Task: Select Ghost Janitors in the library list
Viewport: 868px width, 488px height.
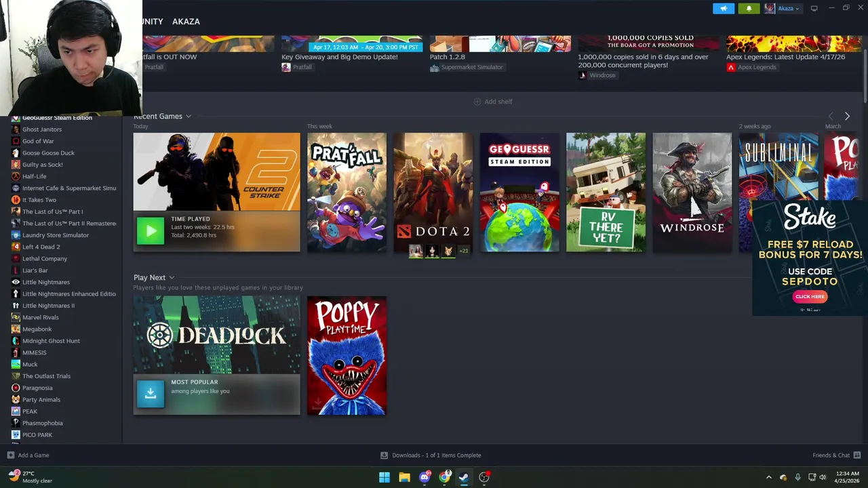Action: (42, 129)
